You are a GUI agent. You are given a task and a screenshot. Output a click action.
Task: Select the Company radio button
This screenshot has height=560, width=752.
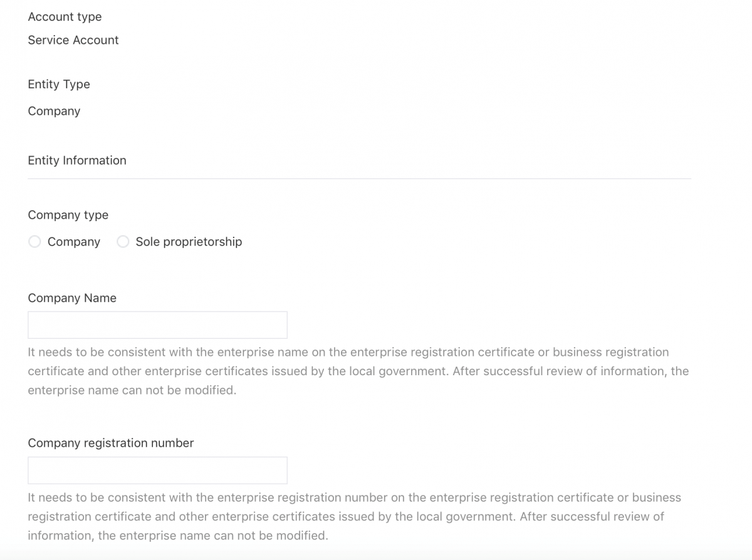(35, 242)
